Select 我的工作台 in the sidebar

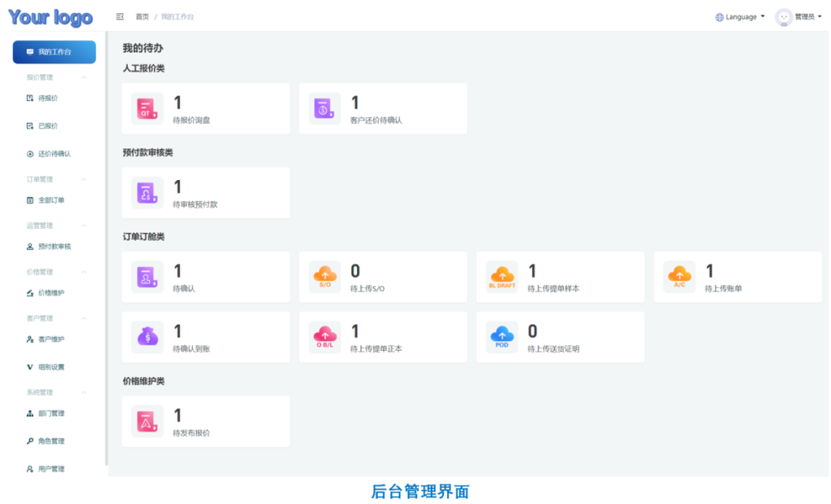[55, 52]
